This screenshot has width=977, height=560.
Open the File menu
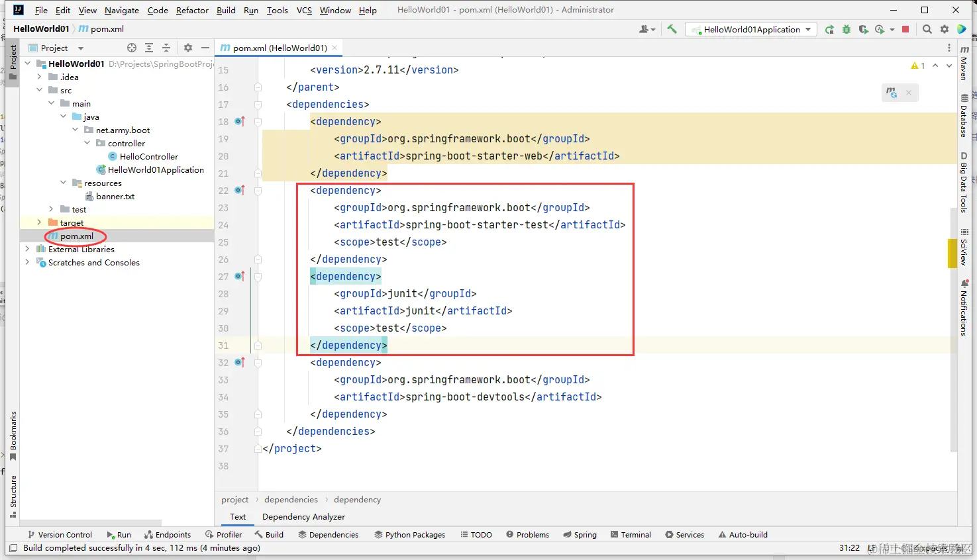pos(41,10)
